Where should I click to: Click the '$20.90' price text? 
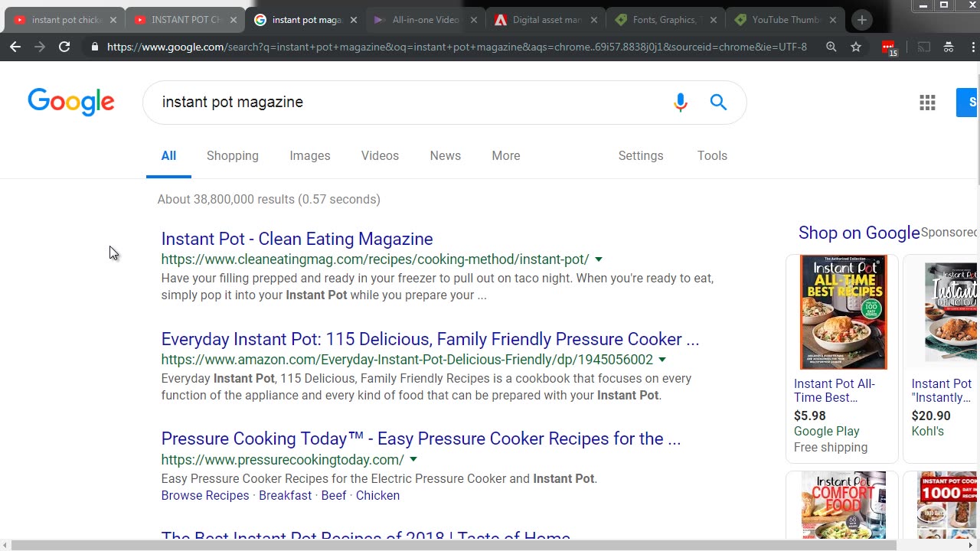pyautogui.click(x=931, y=416)
